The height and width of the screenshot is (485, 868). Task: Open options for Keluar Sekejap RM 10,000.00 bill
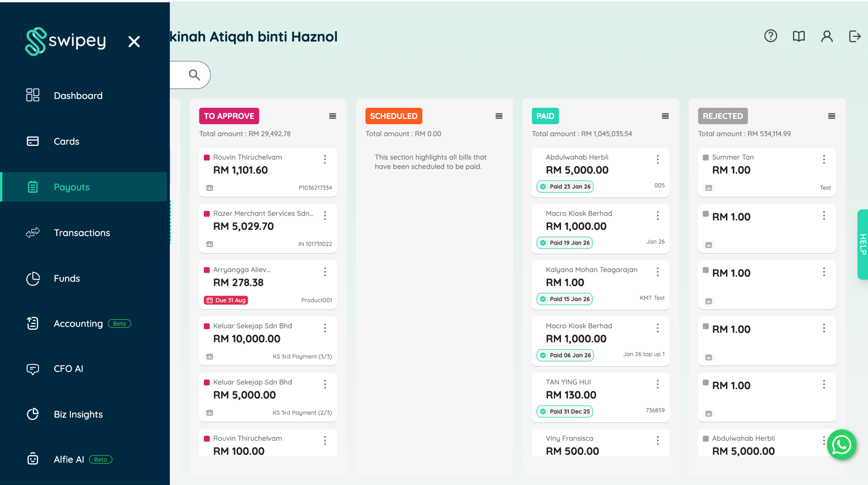click(x=325, y=328)
